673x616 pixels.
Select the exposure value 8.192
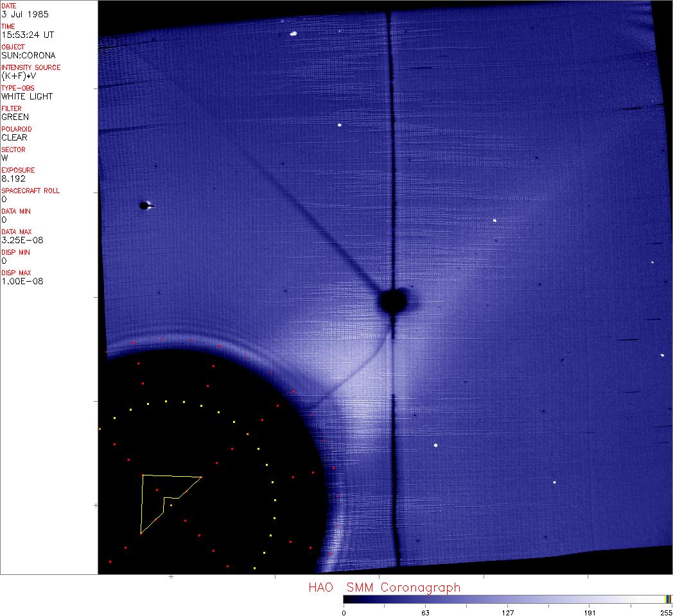pyautogui.click(x=13, y=178)
